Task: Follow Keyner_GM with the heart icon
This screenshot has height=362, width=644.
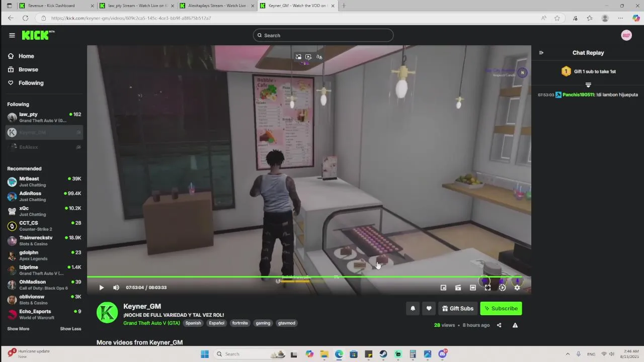Action: click(x=429, y=308)
